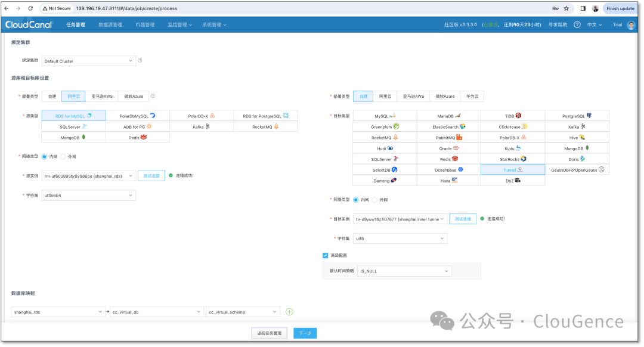Viewport: 644px width, 347px height.
Task: Set source deployment type to 自建
Action: click(x=52, y=96)
